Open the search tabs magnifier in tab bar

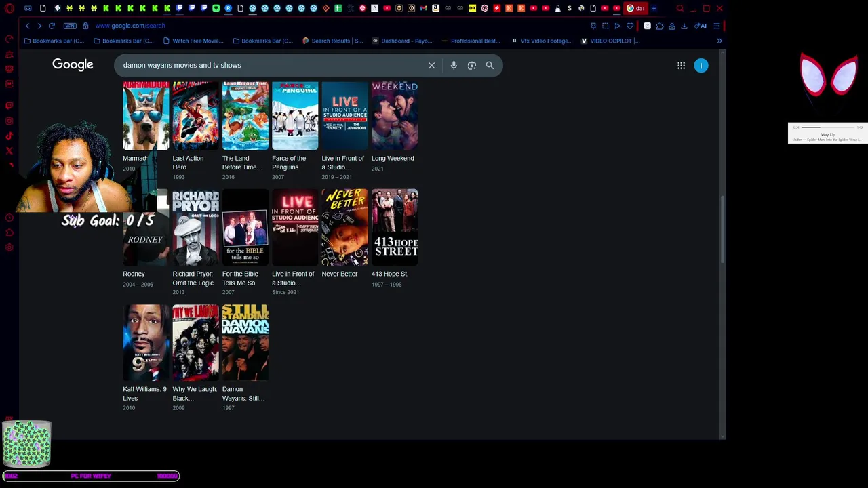click(x=680, y=8)
